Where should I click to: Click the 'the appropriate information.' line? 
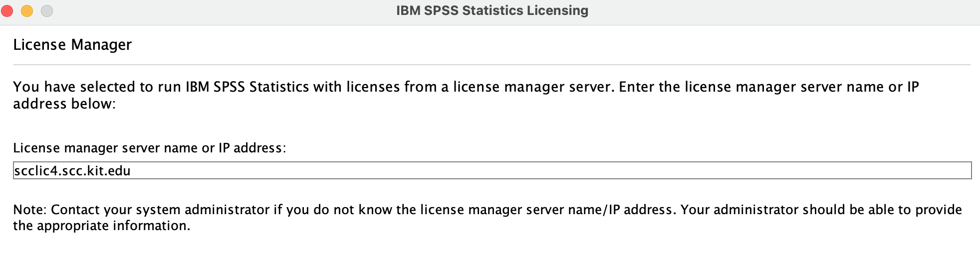(102, 226)
